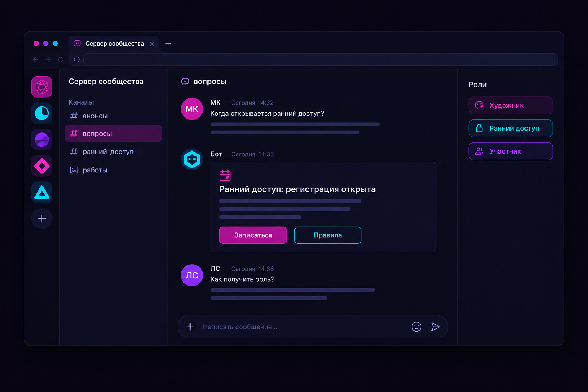Click the Сервер сообщества sidebar header
This screenshot has width=588, height=392.
[106, 82]
